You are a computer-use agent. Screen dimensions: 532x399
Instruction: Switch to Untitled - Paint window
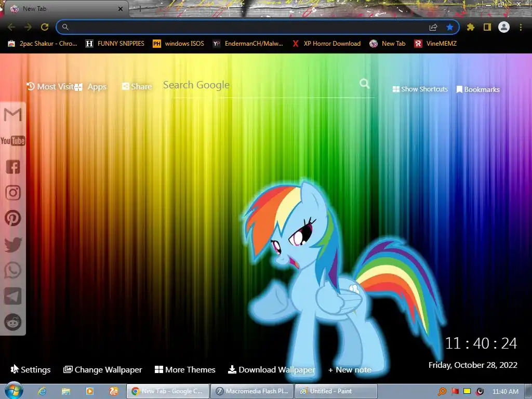pos(336,391)
